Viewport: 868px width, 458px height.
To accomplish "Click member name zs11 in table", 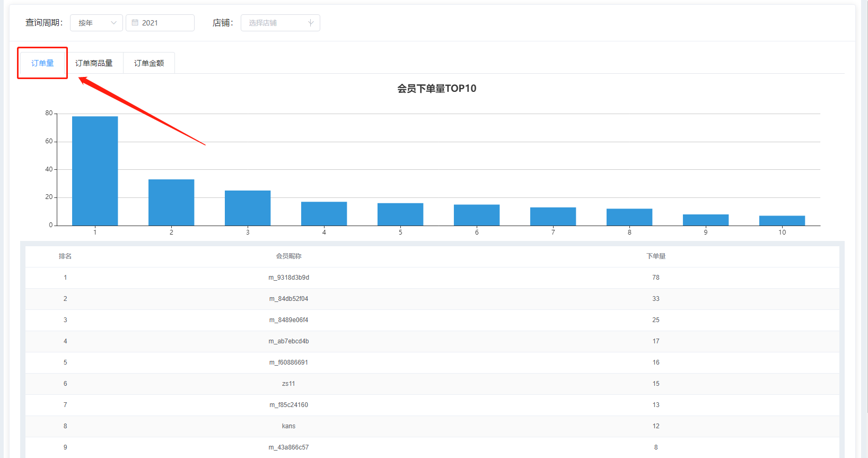I will point(288,384).
